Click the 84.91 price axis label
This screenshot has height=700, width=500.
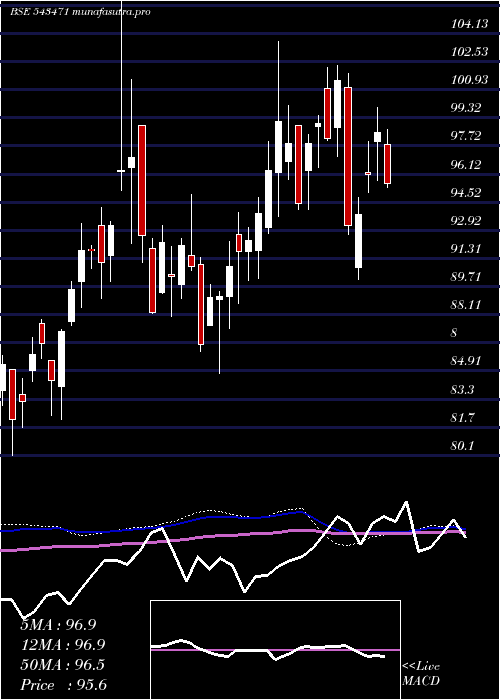[467, 362]
